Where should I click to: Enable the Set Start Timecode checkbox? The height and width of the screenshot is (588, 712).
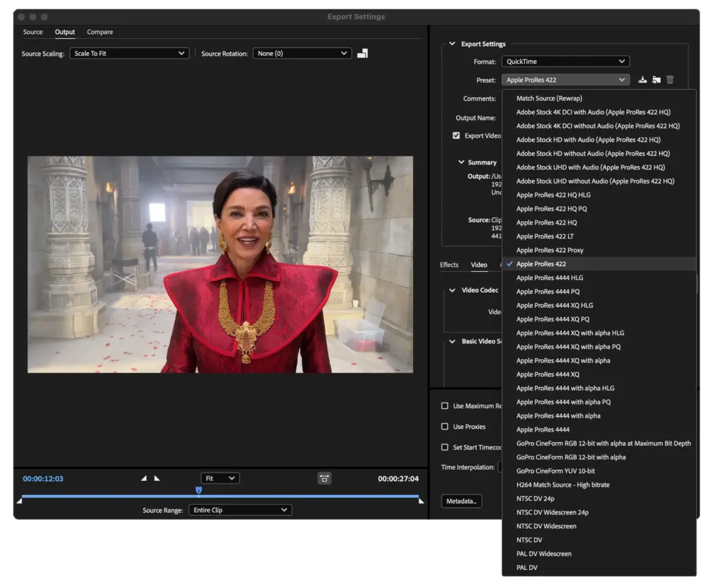[444, 447]
